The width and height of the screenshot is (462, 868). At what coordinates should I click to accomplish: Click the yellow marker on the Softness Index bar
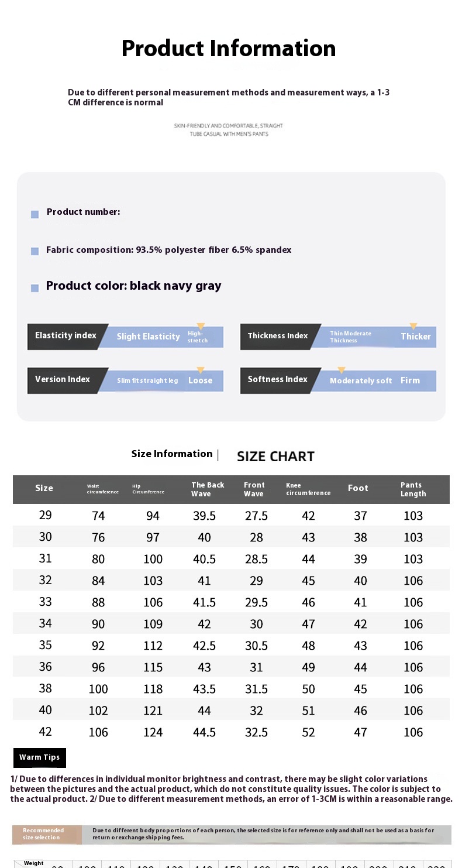pos(342,370)
